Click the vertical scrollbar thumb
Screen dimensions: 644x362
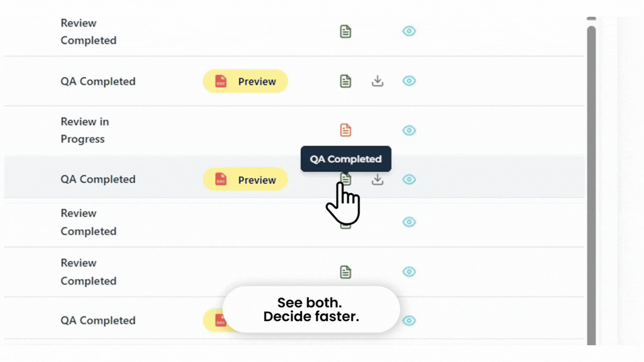click(591, 185)
